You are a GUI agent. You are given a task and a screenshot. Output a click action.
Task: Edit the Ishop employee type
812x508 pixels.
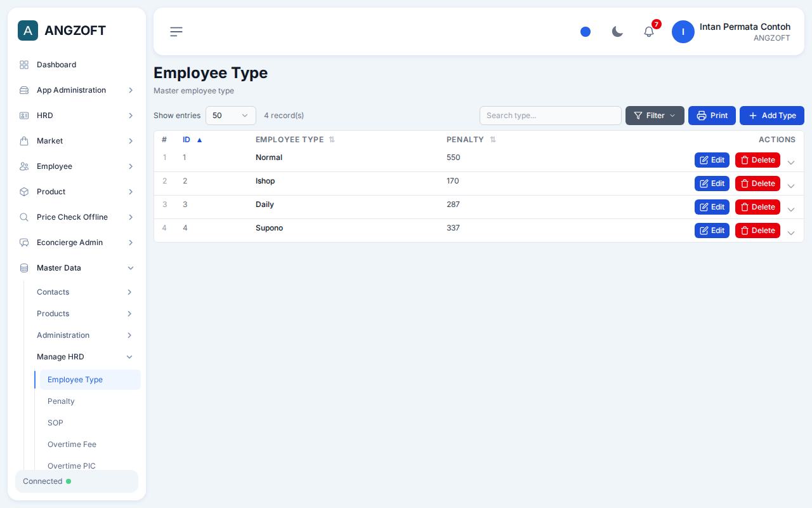pyautogui.click(x=712, y=184)
